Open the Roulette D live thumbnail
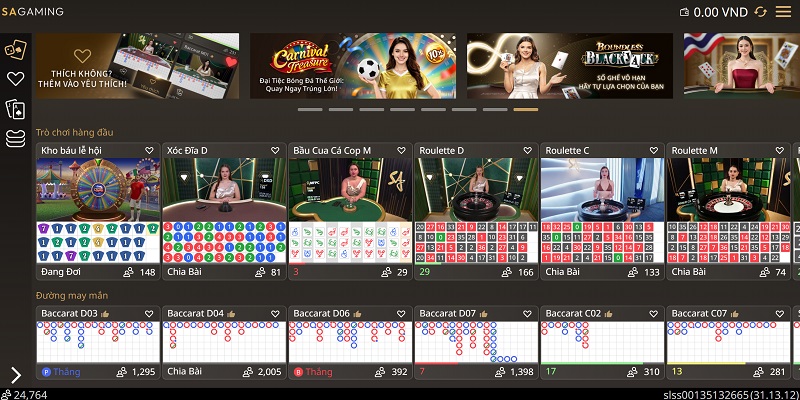This screenshot has width=800, height=400. 476,189
